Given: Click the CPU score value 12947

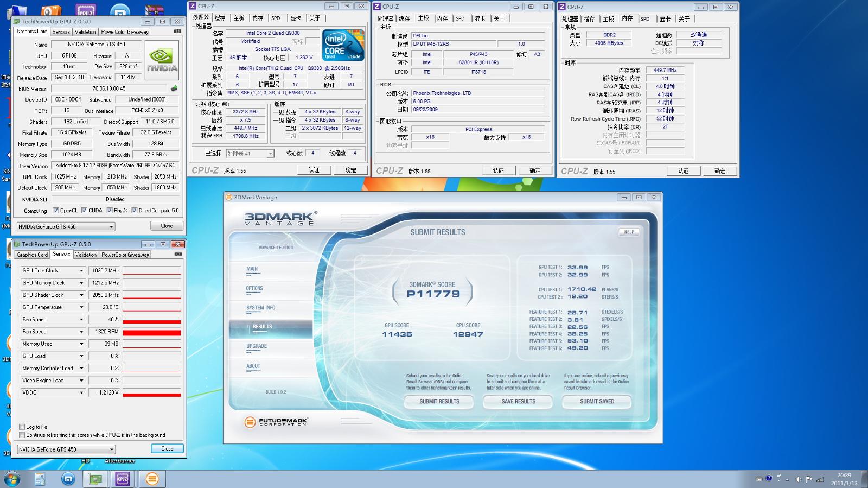Looking at the screenshot, I should pos(468,334).
